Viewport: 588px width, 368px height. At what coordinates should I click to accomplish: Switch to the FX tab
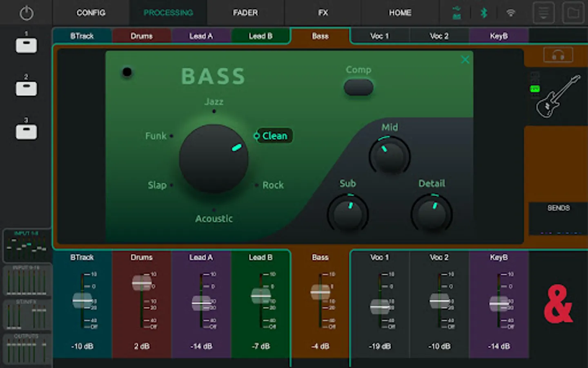point(323,13)
